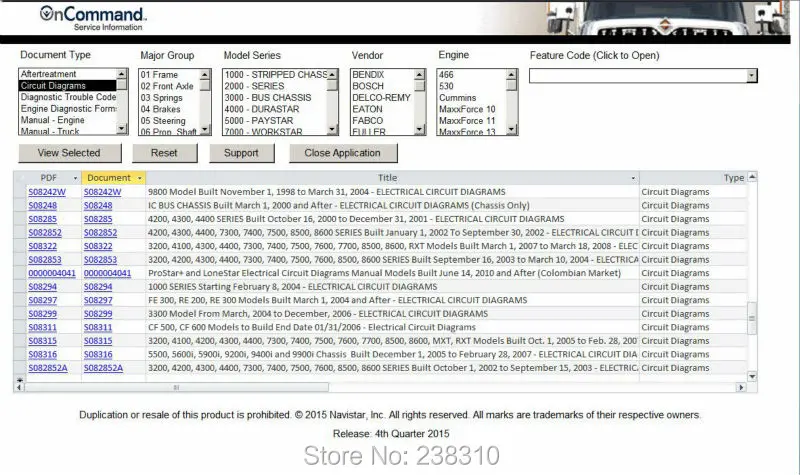This screenshot has height=475, width=800.
Task: Select DELCO-REMY in Vendor list
Action: point(383,97)
